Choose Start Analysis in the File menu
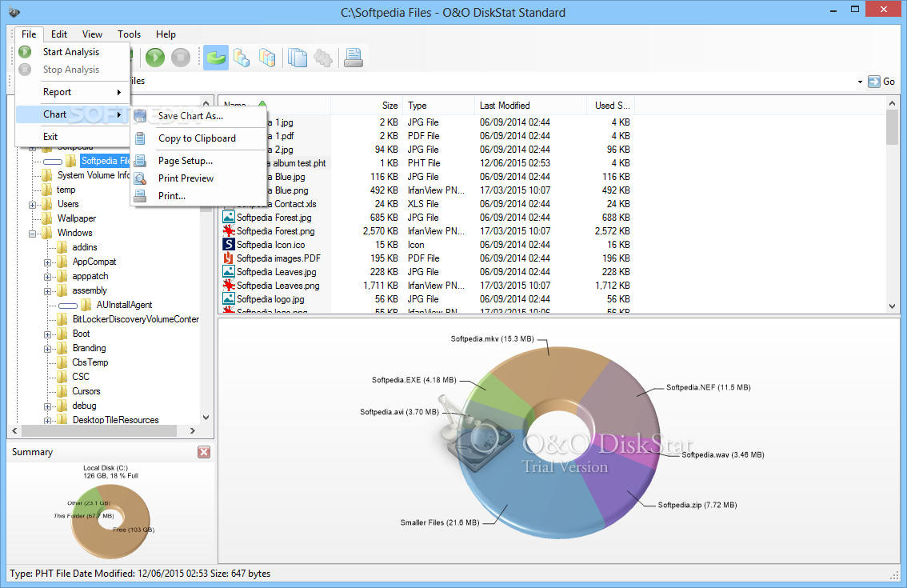907x588 pixels. pos(72,51)
